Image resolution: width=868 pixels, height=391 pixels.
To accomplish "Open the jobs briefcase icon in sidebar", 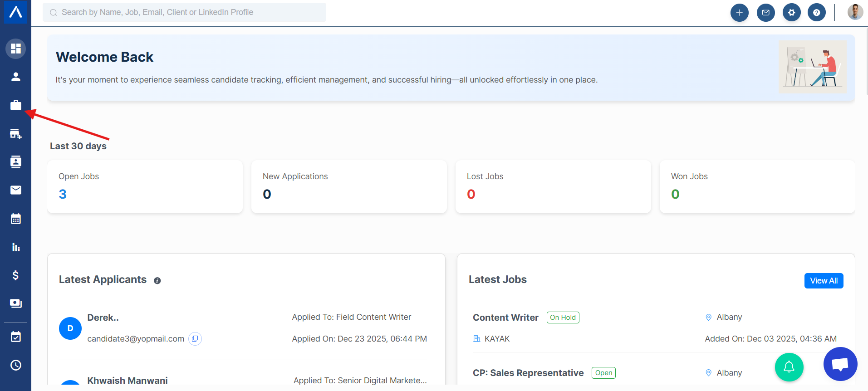I will click(x=15, y=105).
